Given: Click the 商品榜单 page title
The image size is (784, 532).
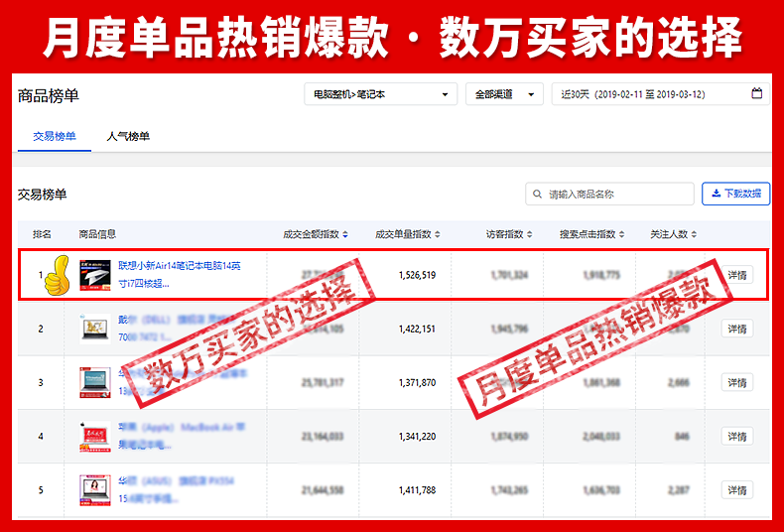Looking at the screenshot, I should tap(48, 95).
